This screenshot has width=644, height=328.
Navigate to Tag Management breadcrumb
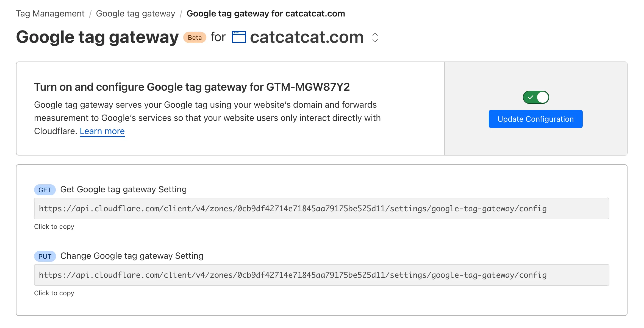pos(50,13)
